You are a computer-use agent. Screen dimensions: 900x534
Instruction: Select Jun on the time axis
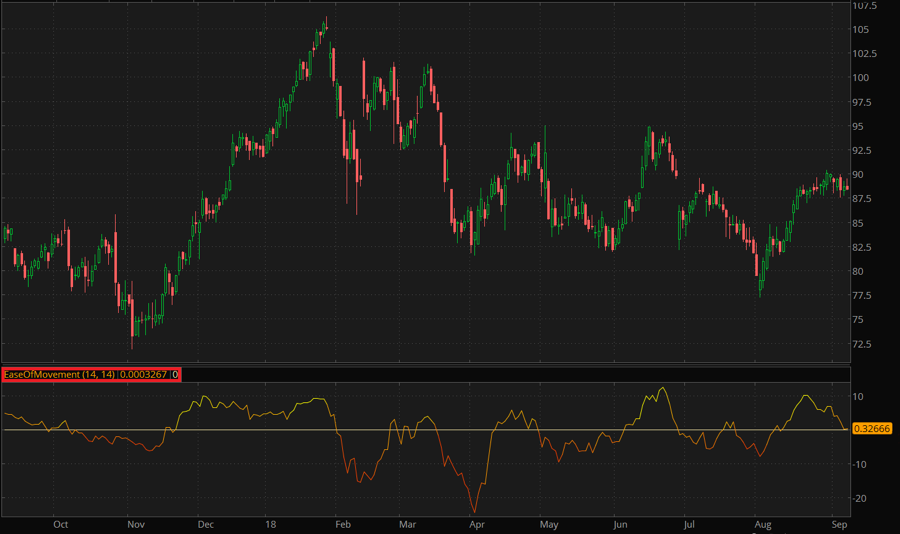[620, 523]
